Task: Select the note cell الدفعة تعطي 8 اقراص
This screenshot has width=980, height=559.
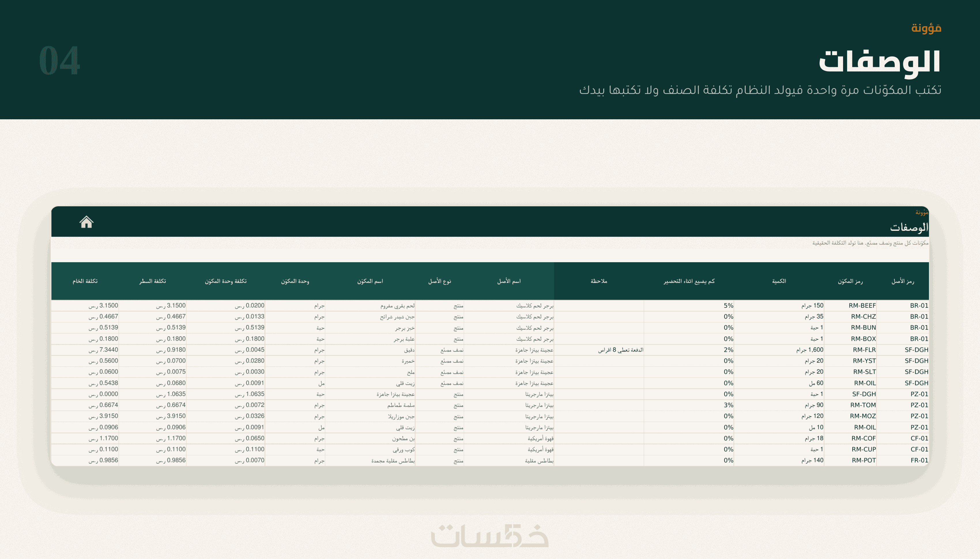Action: [599, 350]
